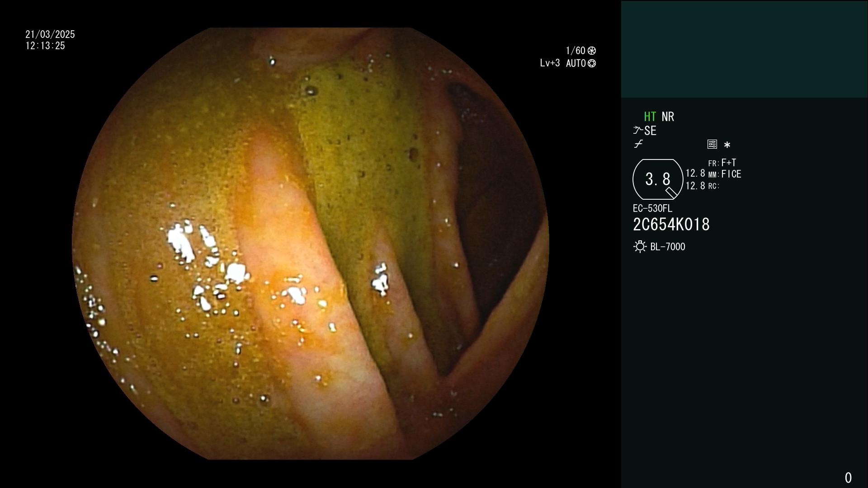Click the BL-7000 light source label
The image size is (868, 488).
click(668, 247)
